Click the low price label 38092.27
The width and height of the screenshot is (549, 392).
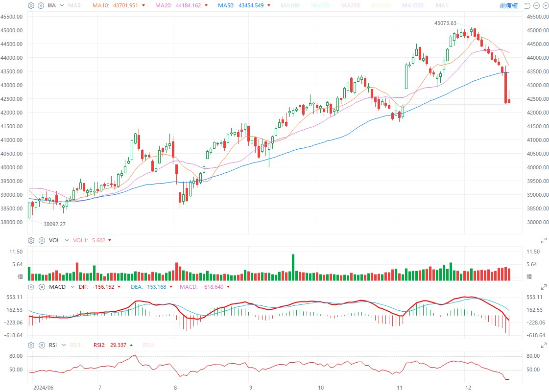[x=55, y=224]
